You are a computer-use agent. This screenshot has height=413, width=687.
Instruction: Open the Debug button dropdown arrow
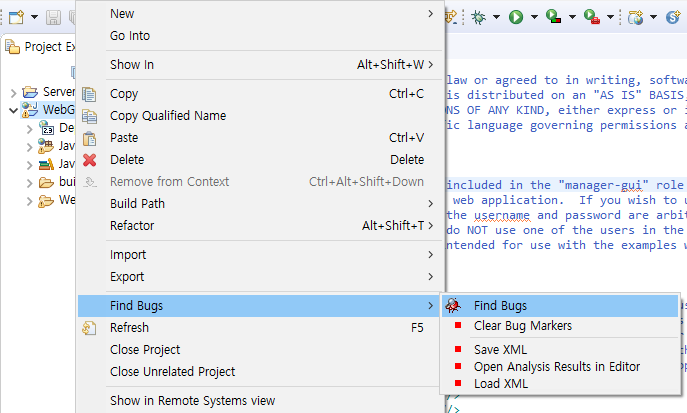click(x=496, y=17)
